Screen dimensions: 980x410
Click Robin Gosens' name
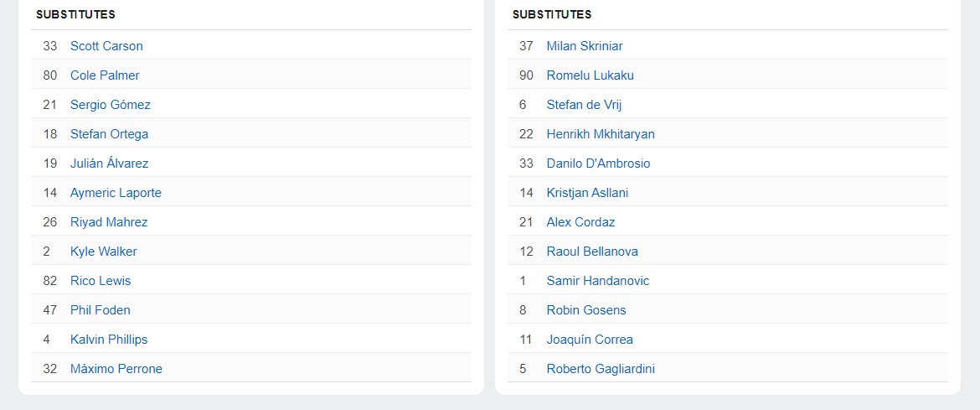586,310
